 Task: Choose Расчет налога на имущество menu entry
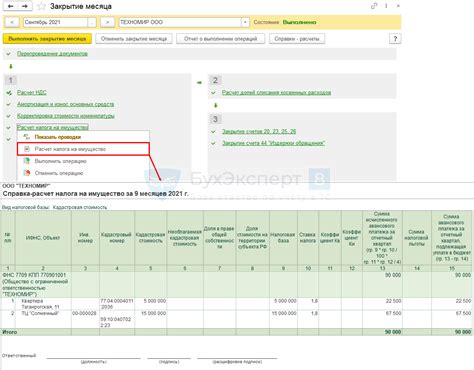tap(83, 149)
